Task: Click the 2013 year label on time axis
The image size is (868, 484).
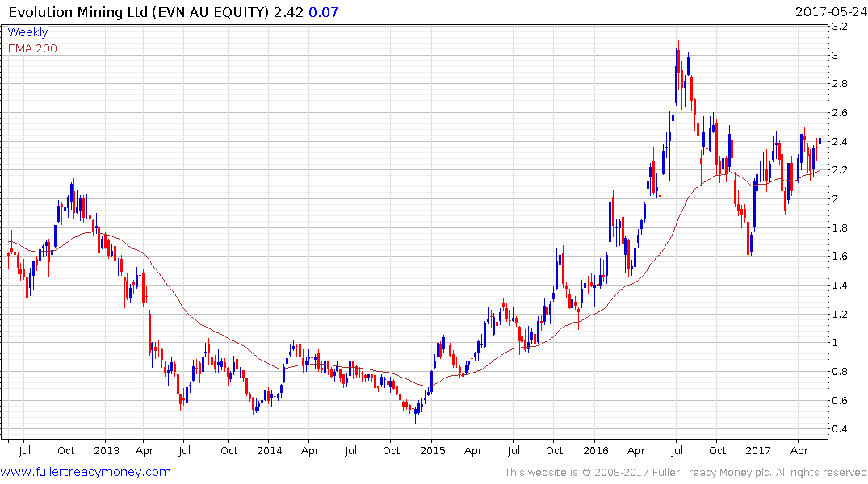Action: point(107,451)
